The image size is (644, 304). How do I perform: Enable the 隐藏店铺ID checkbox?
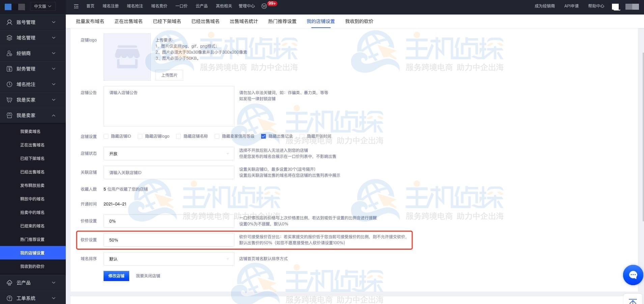tap(106, 136)
